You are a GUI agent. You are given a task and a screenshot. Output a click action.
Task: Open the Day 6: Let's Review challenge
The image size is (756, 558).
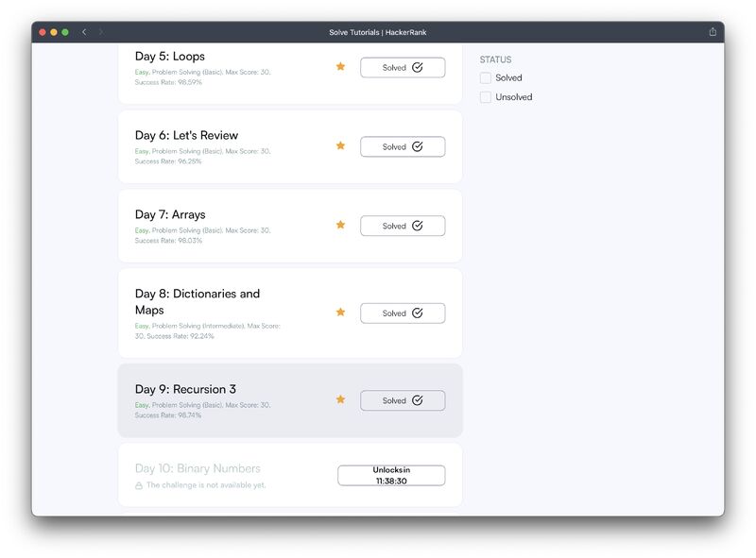(186, 135)
